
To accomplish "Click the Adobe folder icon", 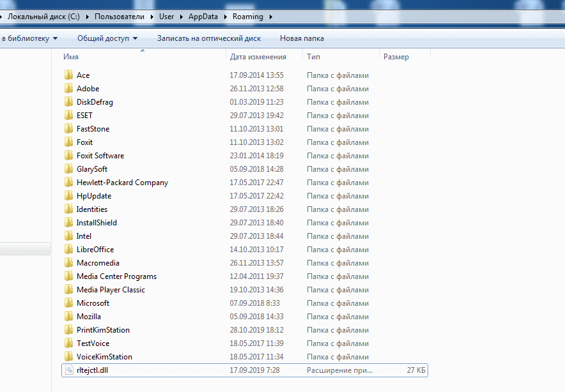I will [68, 88].
